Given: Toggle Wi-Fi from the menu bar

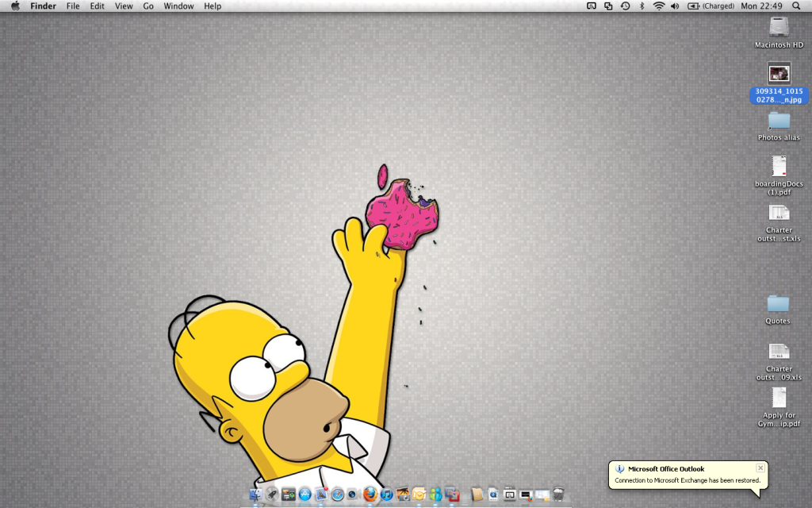Looking at the screenshot, I should point(658,6).
